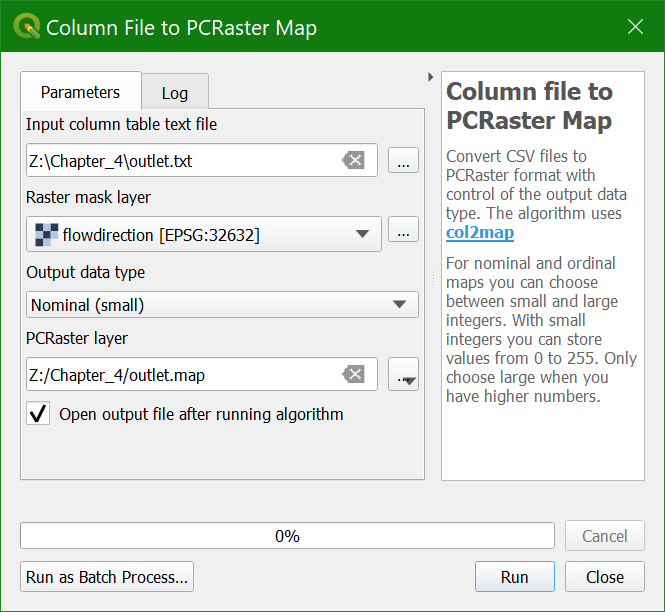
Task: Open the col2map documentation link
Action: tap(480, 232)
